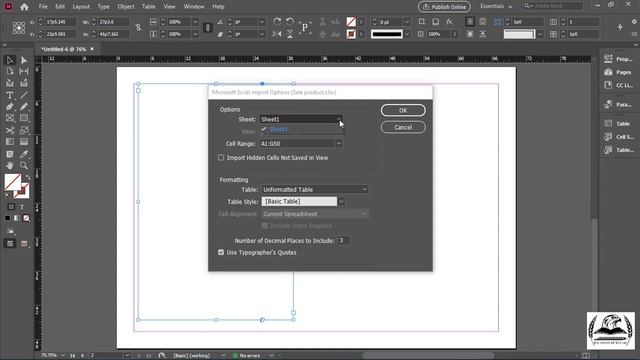The image size is (640, 360).
Task: Select the Selection tool in the toolbox
Action: click(x=10, y=60)
